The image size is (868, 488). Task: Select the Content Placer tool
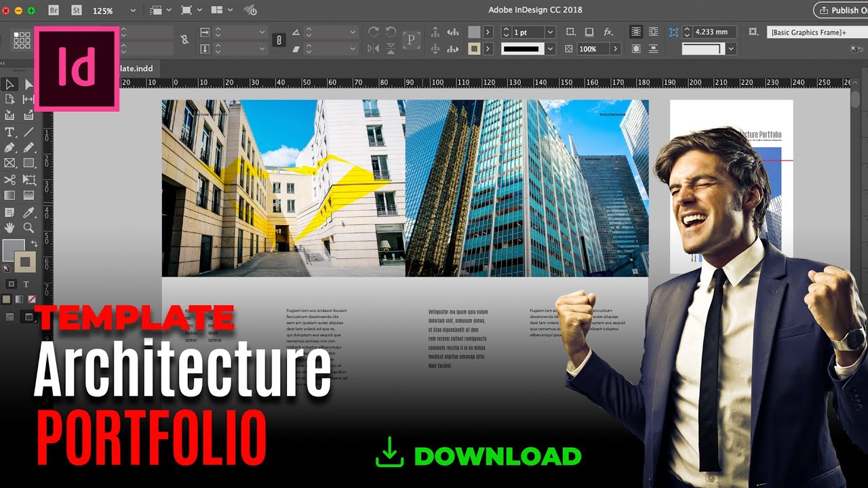click(28, 115)
